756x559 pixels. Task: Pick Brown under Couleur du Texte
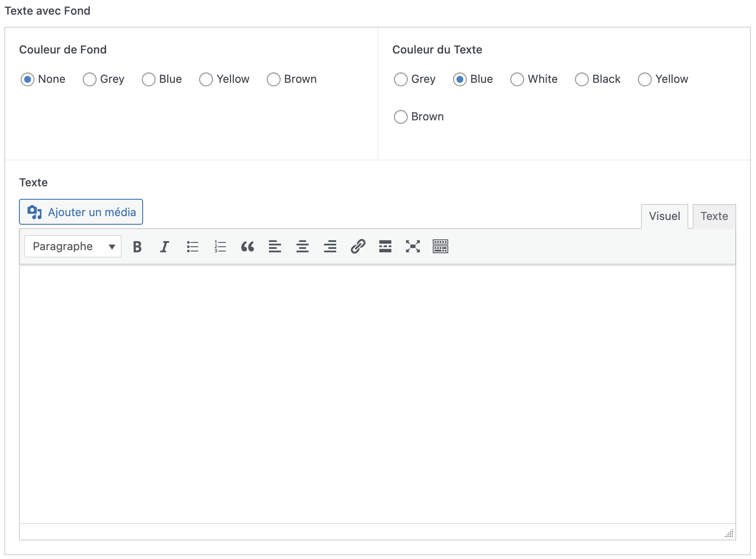pos(401,117)
